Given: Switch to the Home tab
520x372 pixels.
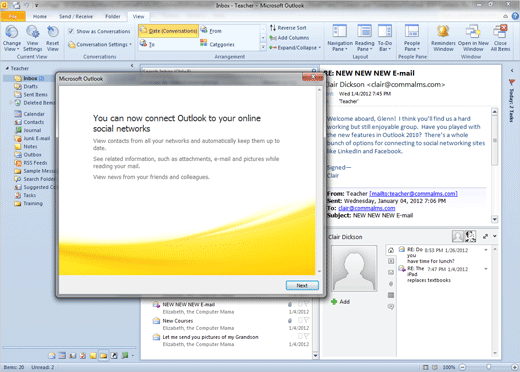Looking at the screenshot, I should (40, 16).
